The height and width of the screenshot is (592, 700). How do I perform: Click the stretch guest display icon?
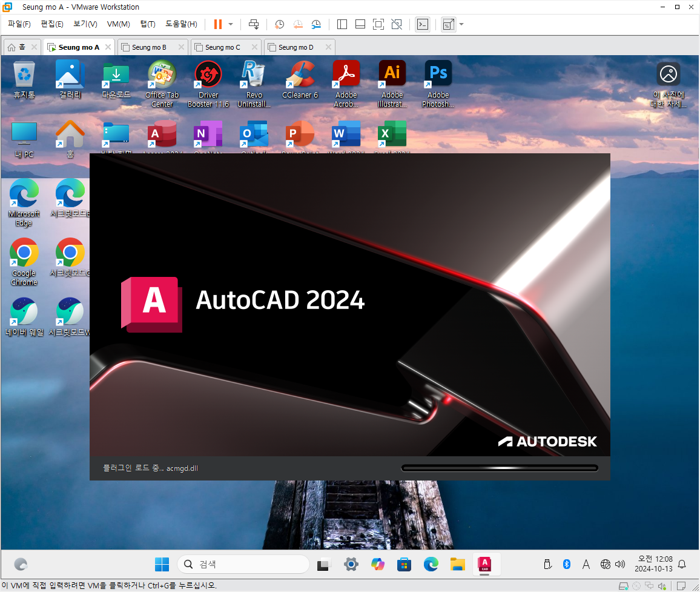coord(448,24)
